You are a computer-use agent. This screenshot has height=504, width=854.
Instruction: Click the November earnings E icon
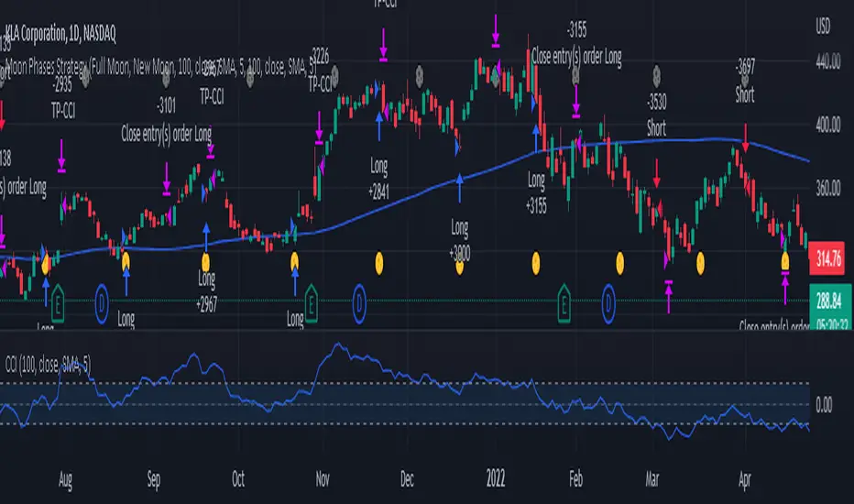[311, 303]
